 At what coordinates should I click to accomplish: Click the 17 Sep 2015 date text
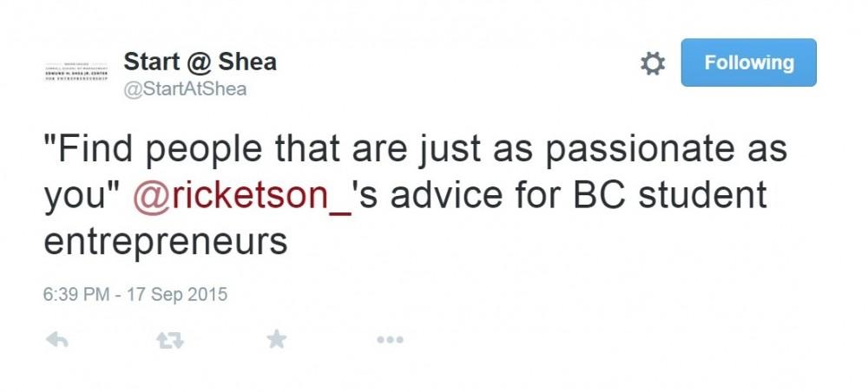[177, 294]
